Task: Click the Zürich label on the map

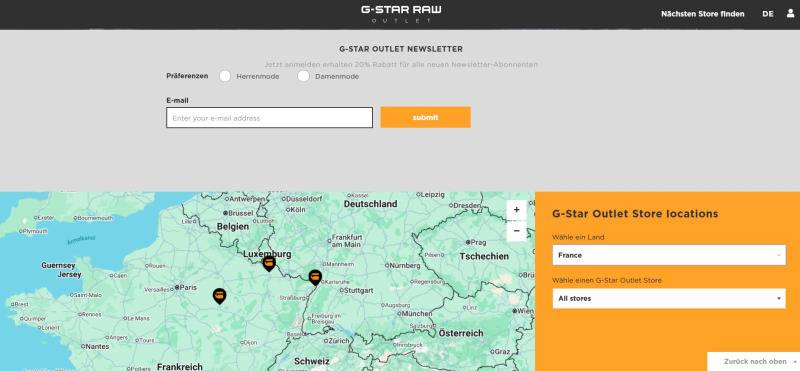Action: coord(339,340)
